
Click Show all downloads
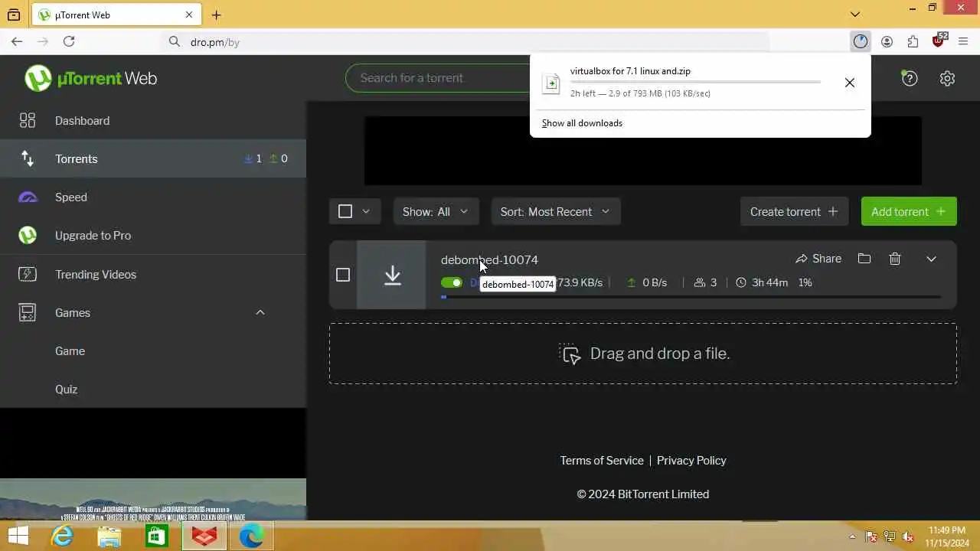pyautogui.click(x=582, y=123)
